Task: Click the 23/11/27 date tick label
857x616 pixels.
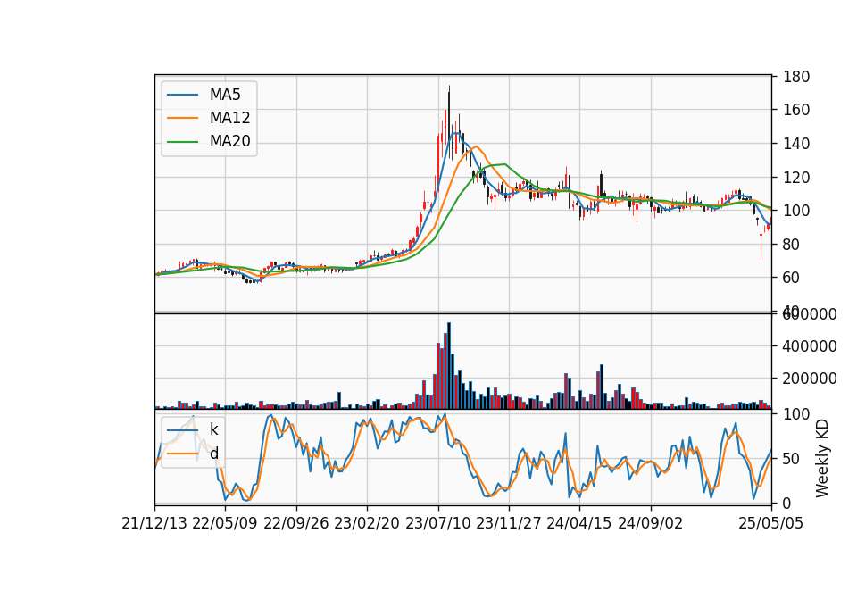Action: [509, 523]
